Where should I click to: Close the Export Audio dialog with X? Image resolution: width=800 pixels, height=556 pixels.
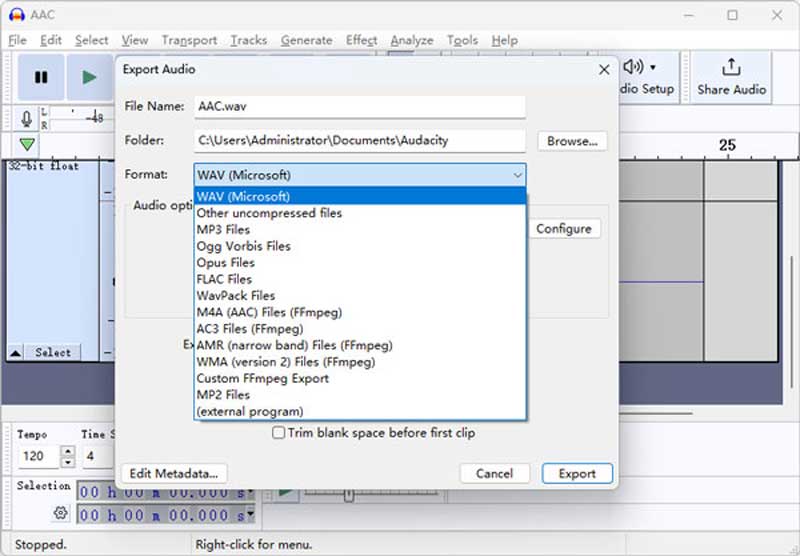603,70
